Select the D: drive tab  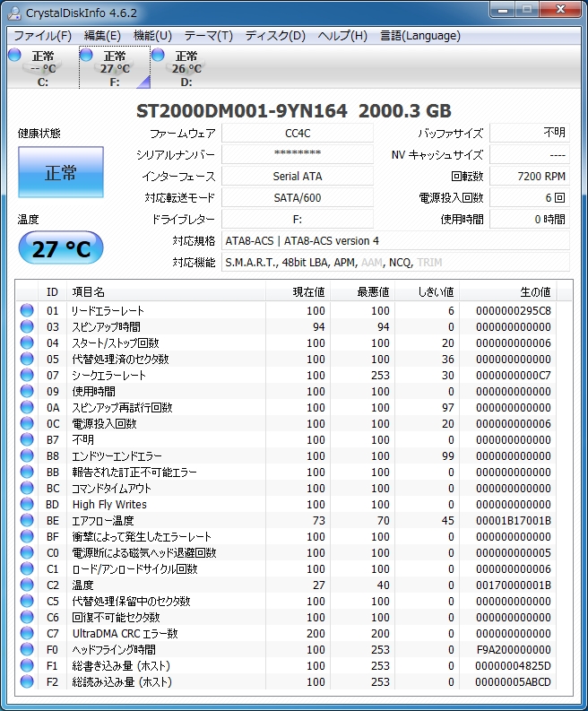186,67
